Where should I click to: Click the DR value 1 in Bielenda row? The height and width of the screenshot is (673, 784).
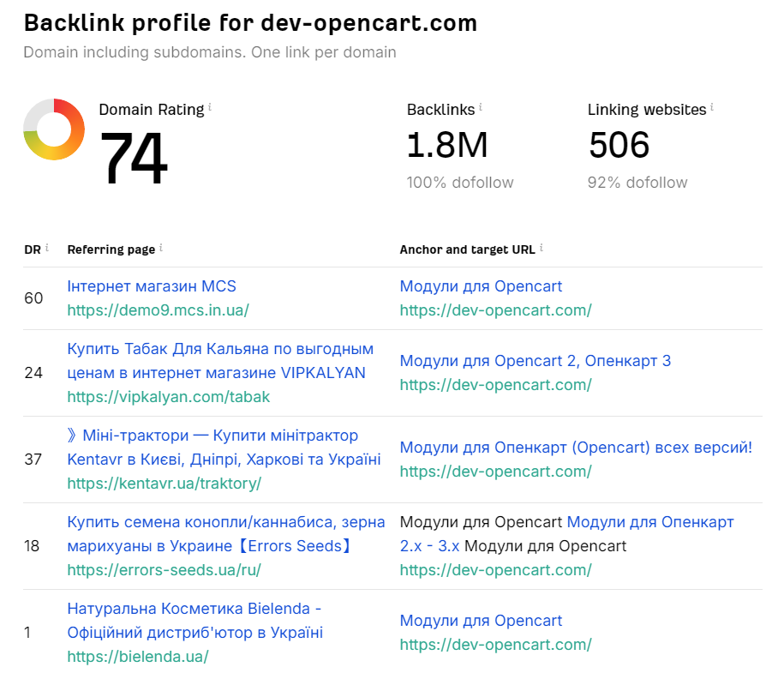click(27, 633)
